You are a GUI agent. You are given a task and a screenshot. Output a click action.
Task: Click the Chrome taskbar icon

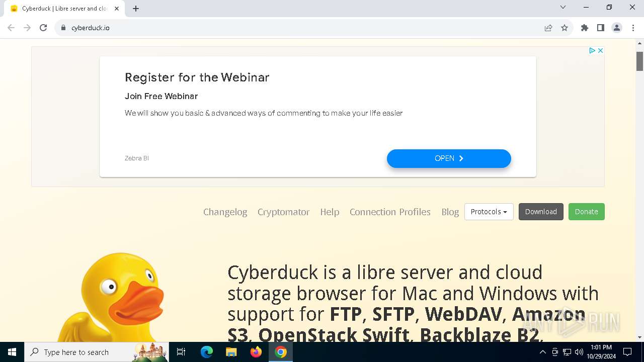(281, 352)
